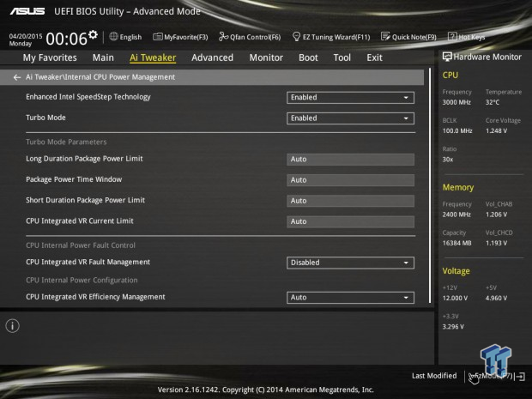This screenshot has width=532, height=399.
Task: Click memory frequency value 2400 MHz
Action: coord(456,215)
